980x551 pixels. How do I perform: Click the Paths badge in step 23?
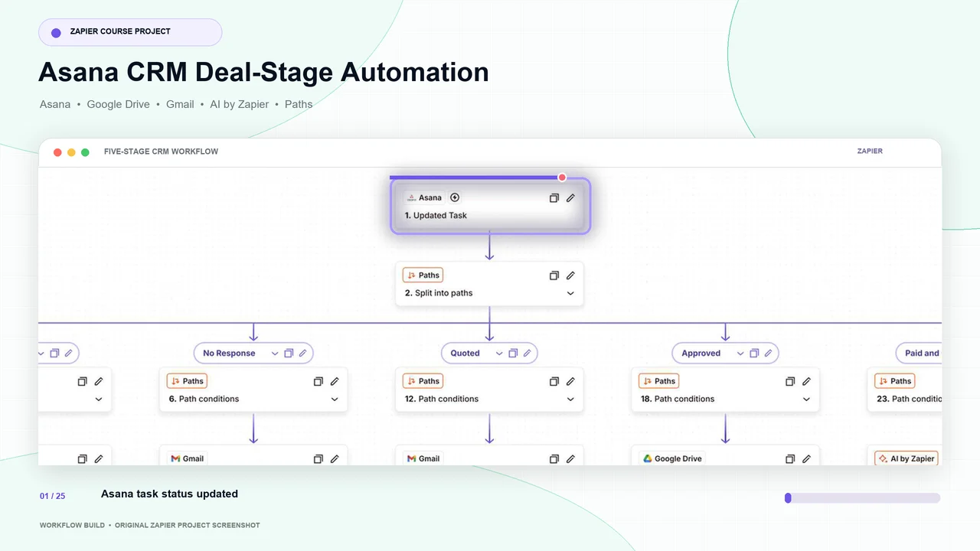[x=894, y=381]
